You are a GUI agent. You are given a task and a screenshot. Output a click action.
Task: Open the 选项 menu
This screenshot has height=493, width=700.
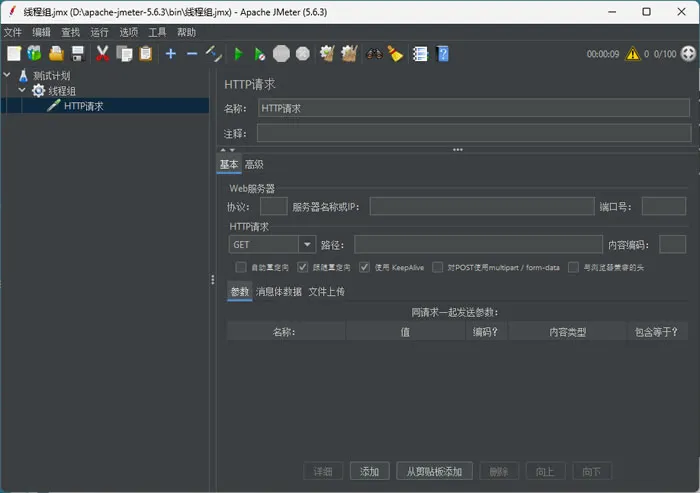coord(129,32)
